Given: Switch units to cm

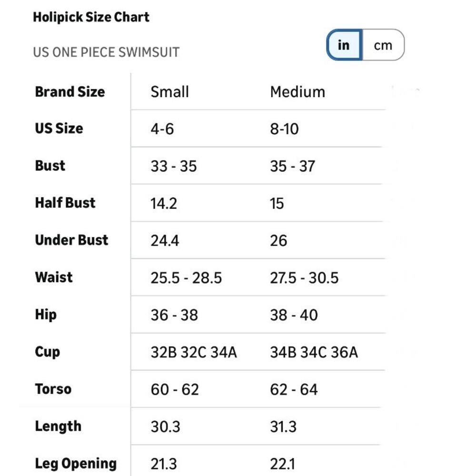Looking at the screenshot, I should click(383, 45).
